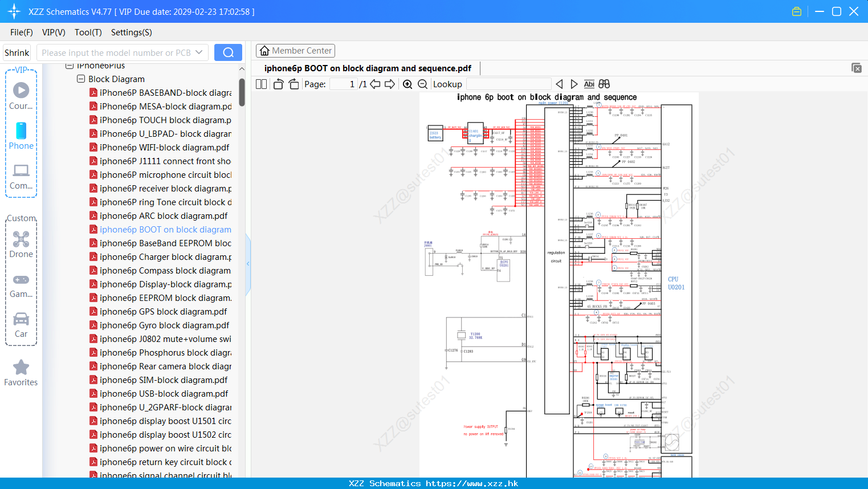Screen dimensions: 868x489
Task: Open iPhone6p TOUCH block diagram
Action: (160, 120)
